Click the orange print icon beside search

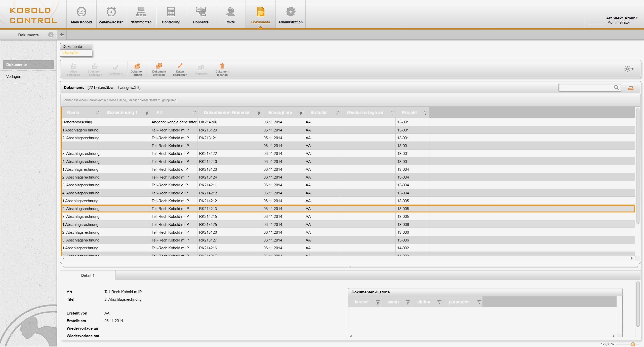[631, 88]
